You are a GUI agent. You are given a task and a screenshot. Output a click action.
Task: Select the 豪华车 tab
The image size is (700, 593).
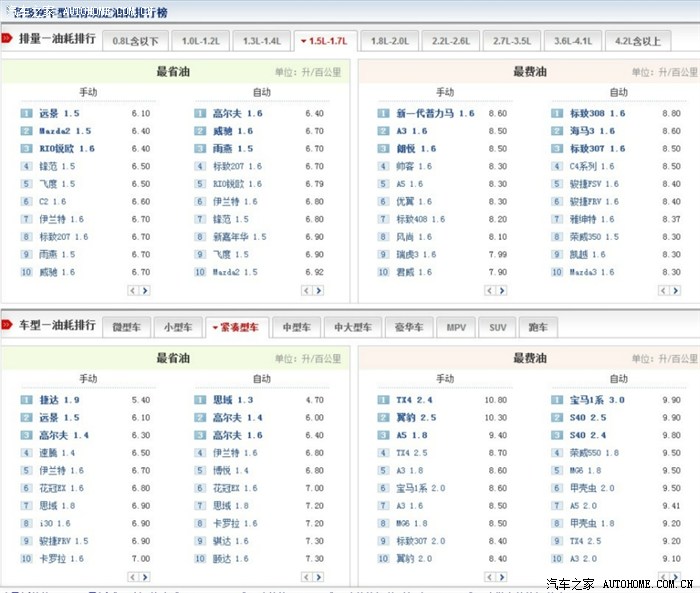coord(408,327)
